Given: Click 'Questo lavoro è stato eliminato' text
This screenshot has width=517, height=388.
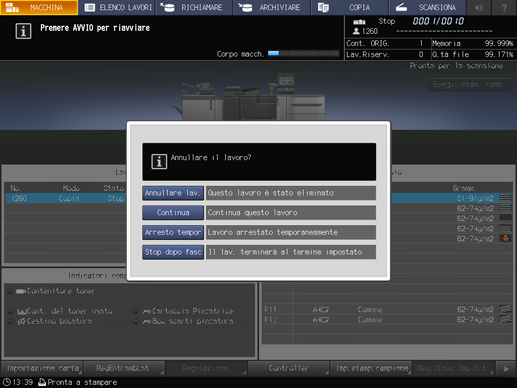Looking at the screenshot, I should coord(271,193).
